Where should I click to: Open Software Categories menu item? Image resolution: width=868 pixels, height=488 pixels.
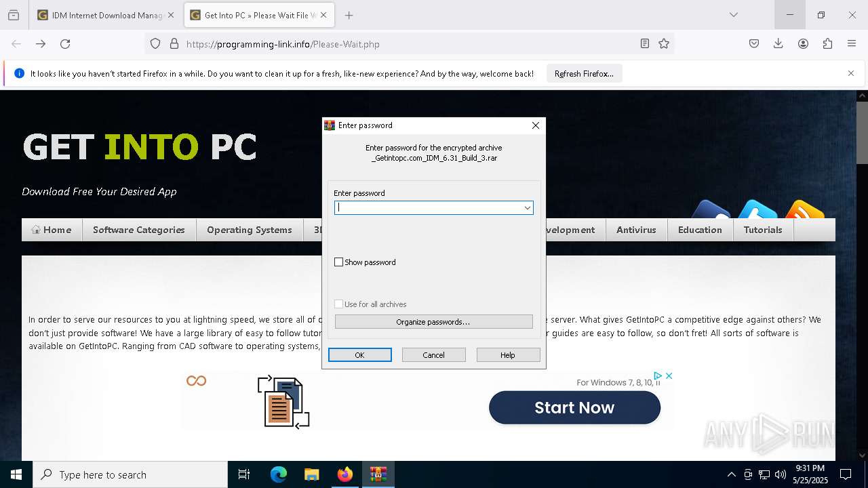[139, 230]
